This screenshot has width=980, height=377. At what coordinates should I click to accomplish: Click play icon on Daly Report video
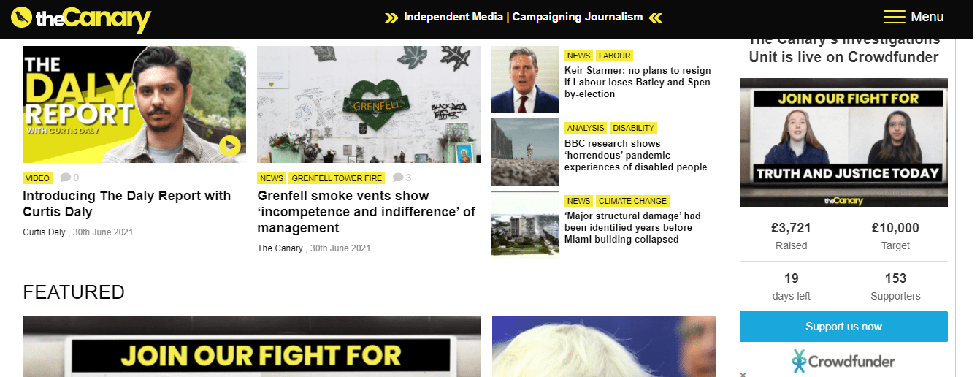tap(229, 146)
